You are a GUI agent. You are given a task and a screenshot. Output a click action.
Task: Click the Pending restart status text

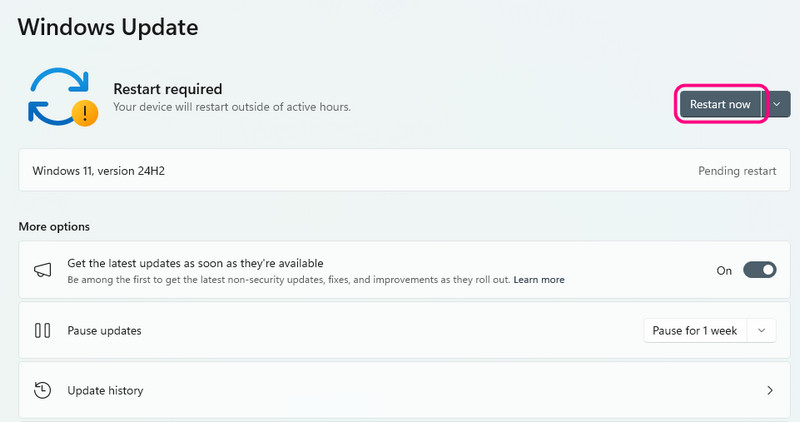[737, 171]
